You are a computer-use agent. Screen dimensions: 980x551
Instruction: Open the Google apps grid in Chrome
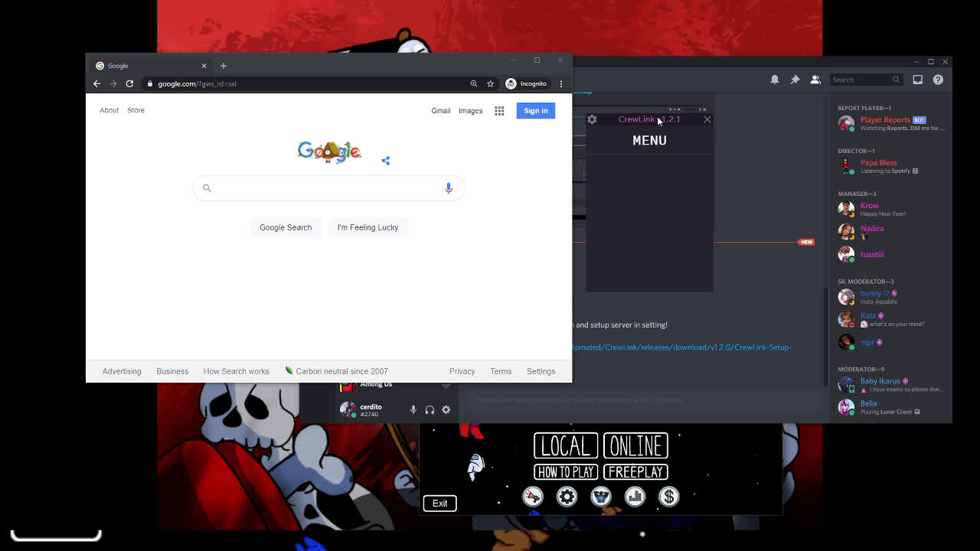(x=499, y=111)
